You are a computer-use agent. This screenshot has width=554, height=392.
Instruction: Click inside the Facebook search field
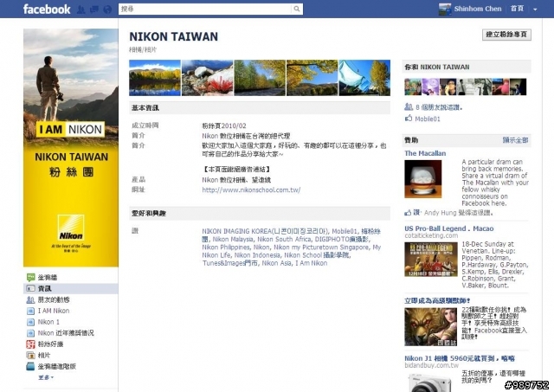(205, 9)
